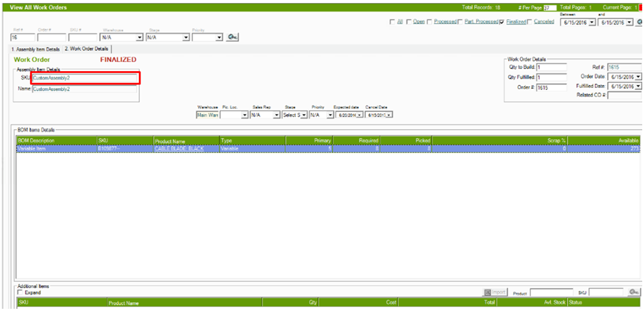
Task: Click the search icon beside bottom SKU field
Action: [x=634, y=292]
